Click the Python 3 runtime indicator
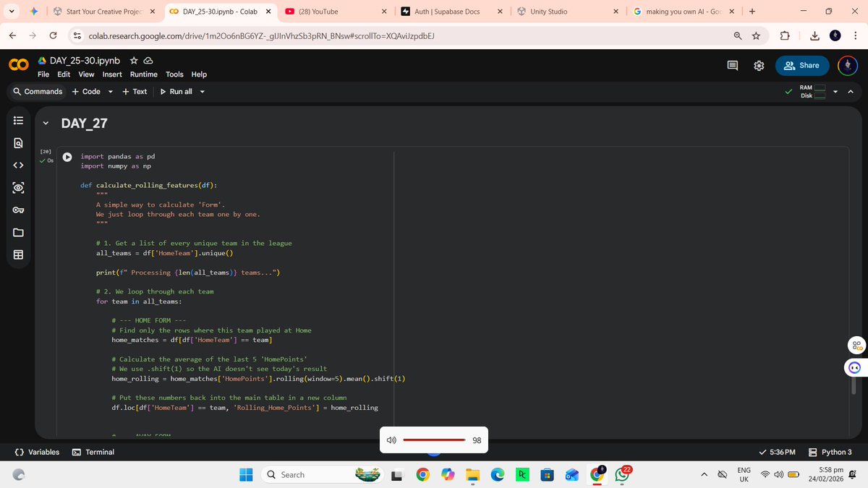868x488 pixels. [830, 452]
